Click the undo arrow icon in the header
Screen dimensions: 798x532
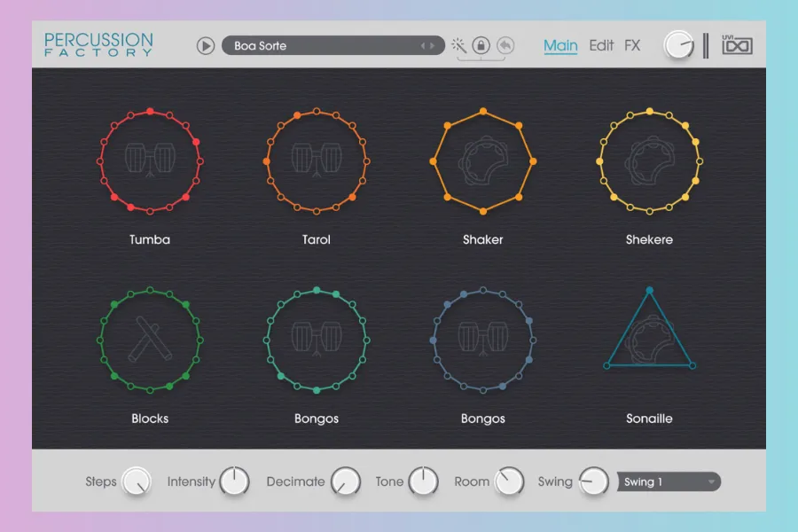tap(505, 45)
